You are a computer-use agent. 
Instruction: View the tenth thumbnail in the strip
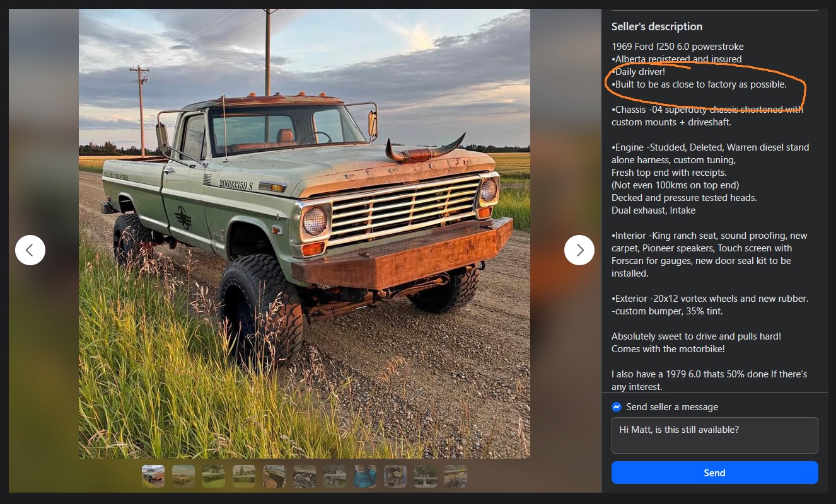pyautogui.click(x=426, y=476)
